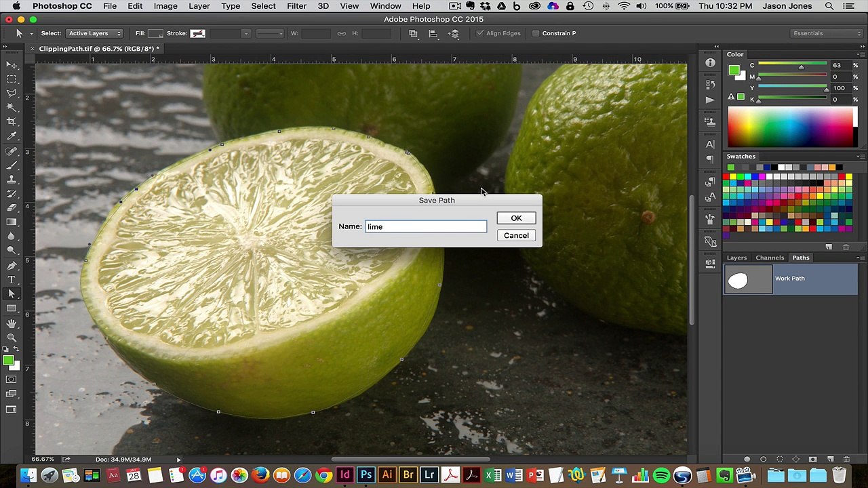The image size is (868, 488).
Task: Select the Type tool
Action: point(12,280)
